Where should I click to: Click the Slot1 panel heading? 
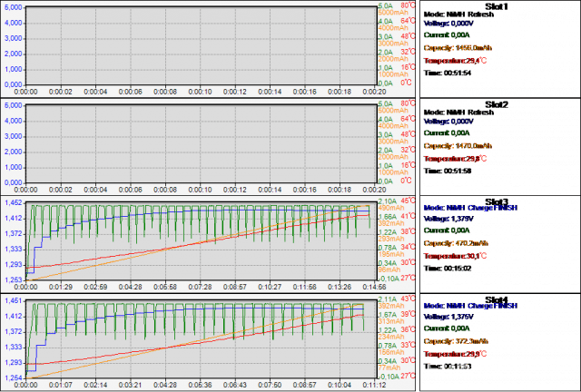tap(497, 6)
